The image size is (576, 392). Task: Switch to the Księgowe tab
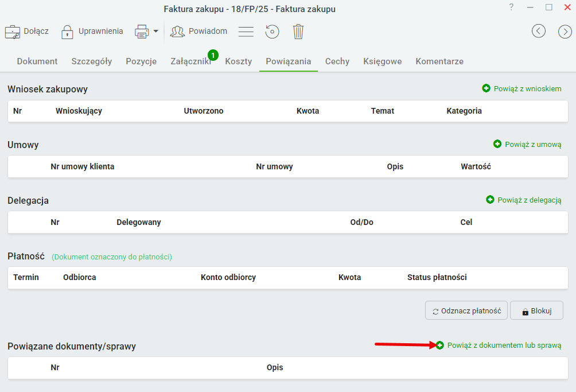point(383,61)
